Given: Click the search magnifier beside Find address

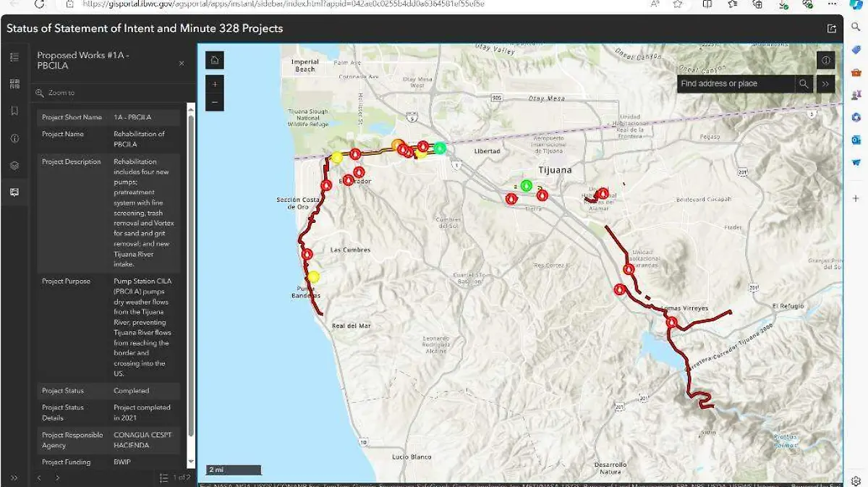Looking at the screenshot, I should pos(804,84).
